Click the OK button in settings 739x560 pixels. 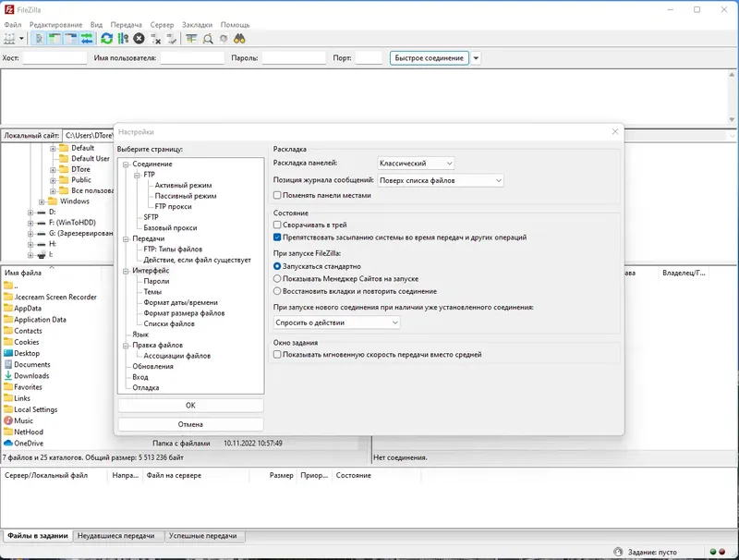[190, 406]
